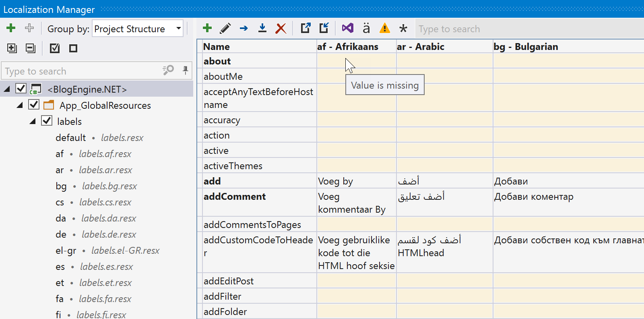Click the collapse all tree icon
The width and height of the screenshot is (644, 319).
31,48
